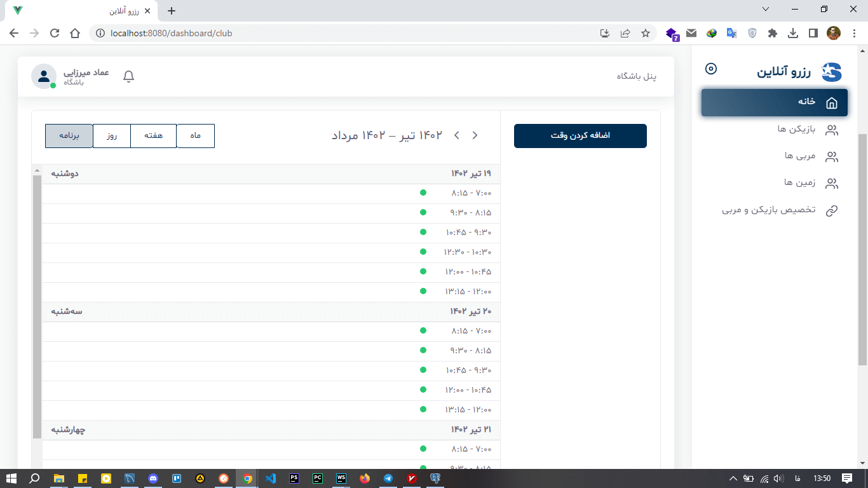Toggle Chrome side panel icon
Viewport: 868px width, 488px height.
pyautogui.click(x=813, y=33)
